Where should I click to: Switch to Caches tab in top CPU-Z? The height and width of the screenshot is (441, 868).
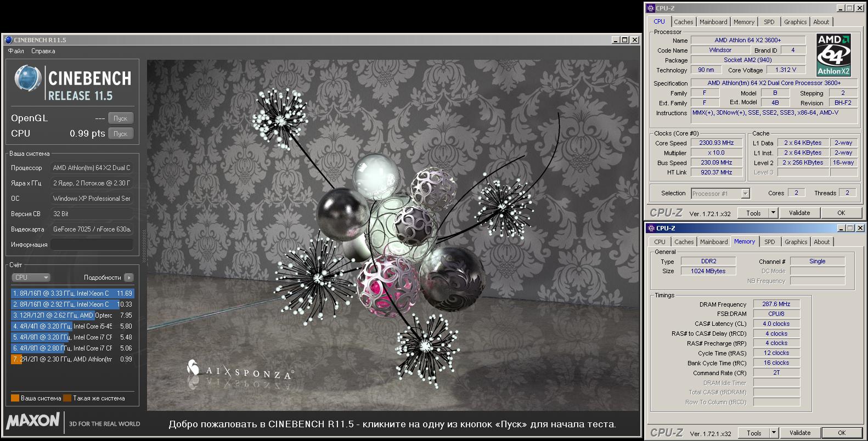[684, 22]
